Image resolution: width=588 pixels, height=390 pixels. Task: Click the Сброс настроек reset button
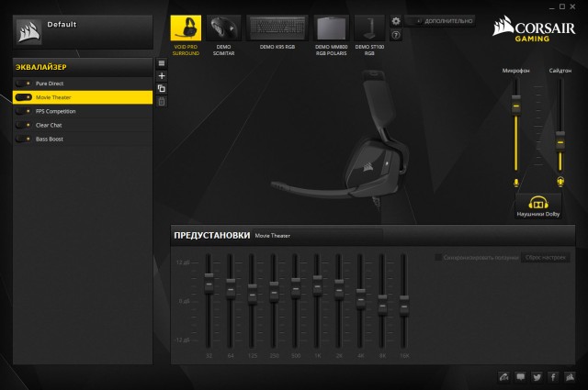(545, 257)
